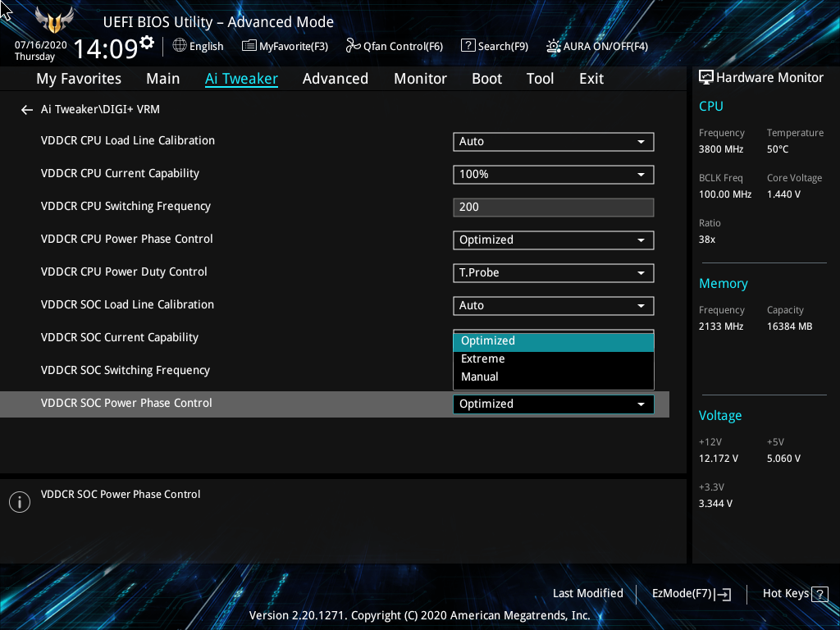Switch to EzMode(F7)
The image size is (840, 630).
tap(691, 594)
